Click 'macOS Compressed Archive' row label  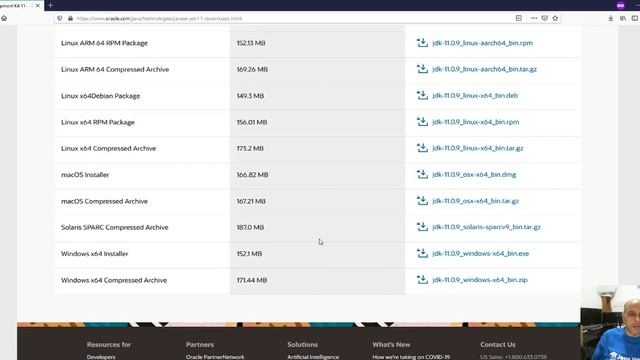pyautogui.click(x=104, y=201)
